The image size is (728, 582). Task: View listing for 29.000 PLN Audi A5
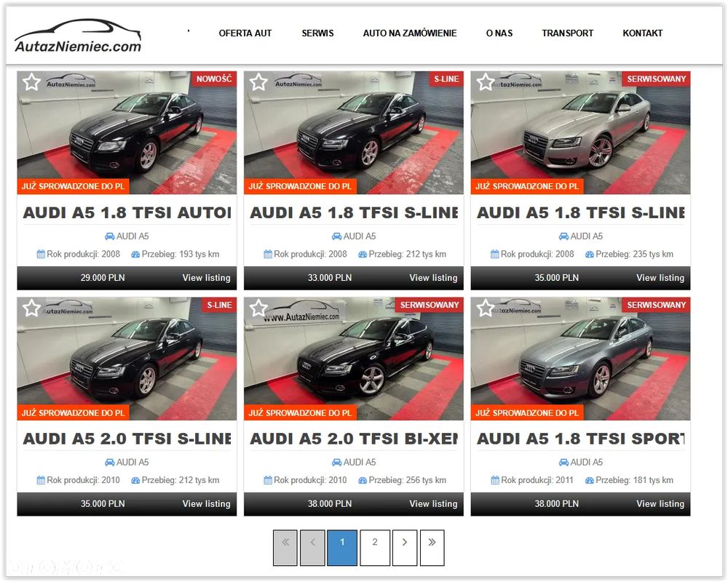pyautogui.click(x=206, y=277)
